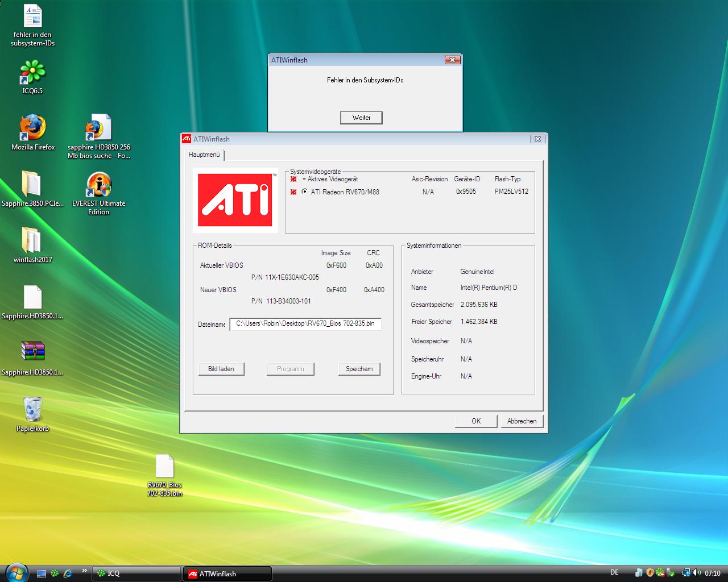Open the Sapphire.HD3850.1 WinRAR archive icon
The height and width of the screenshot is (582, 728).
click(x=32, y=357)
